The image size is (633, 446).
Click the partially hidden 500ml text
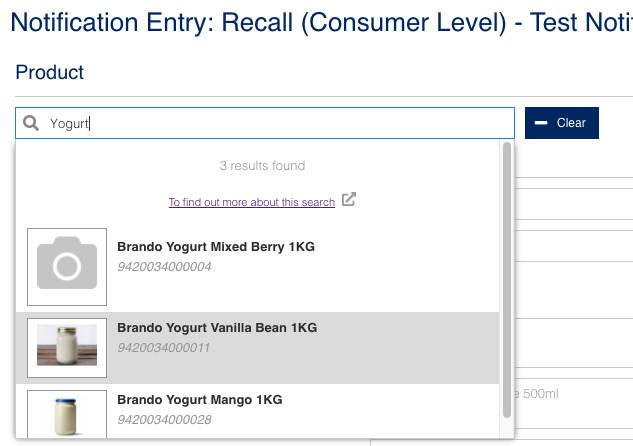click(x=537, y=394)
